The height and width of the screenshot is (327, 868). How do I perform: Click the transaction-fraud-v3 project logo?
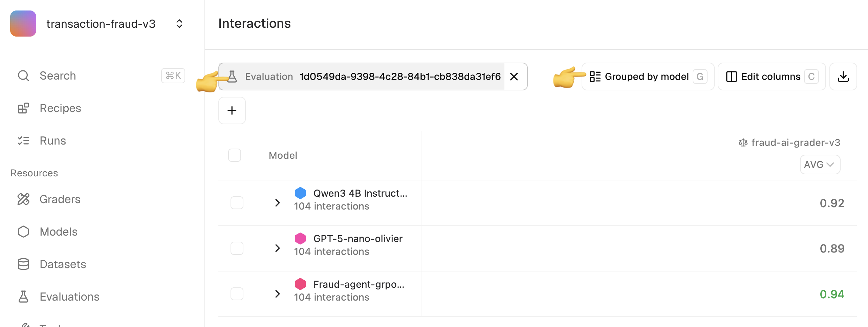pos(23,23)
